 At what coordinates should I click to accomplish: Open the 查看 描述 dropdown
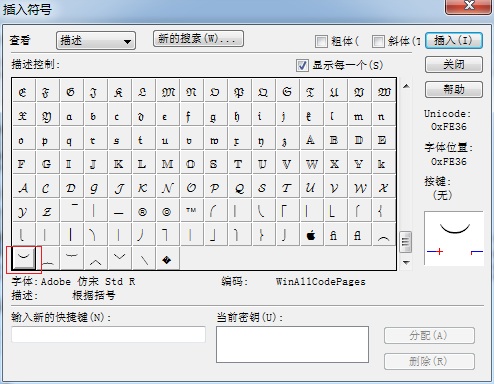pyautogui.click(x=96, y=41)
